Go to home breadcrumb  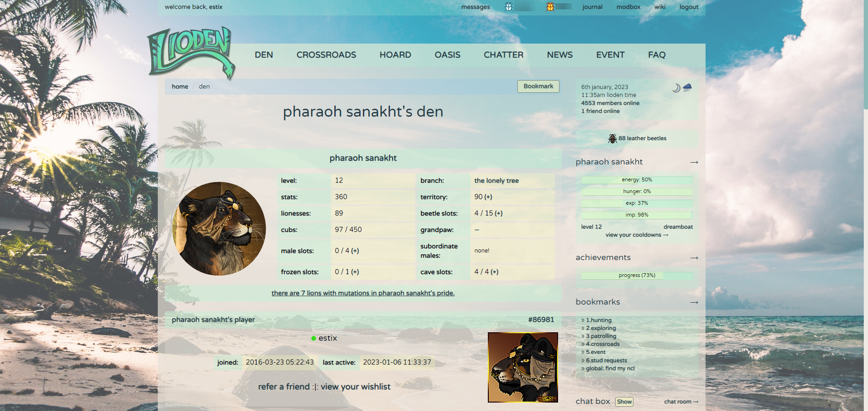[x=180, y=87]
